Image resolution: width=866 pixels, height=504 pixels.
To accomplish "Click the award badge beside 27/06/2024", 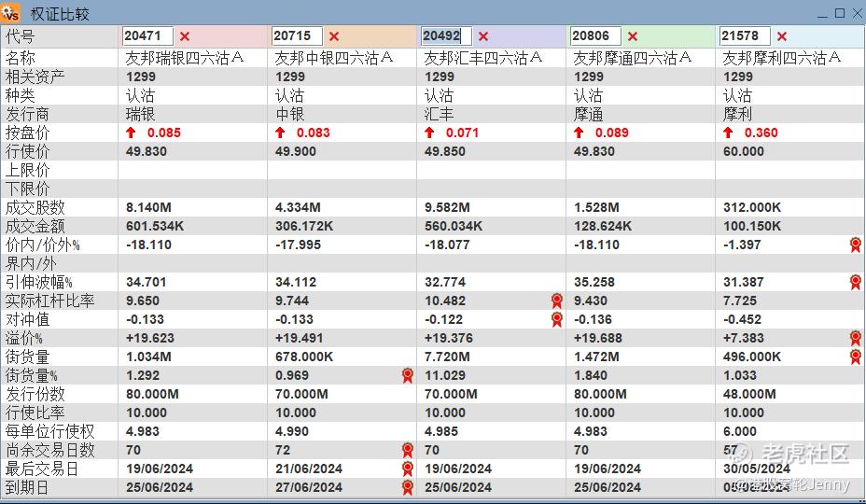I will tap(408, 487).
